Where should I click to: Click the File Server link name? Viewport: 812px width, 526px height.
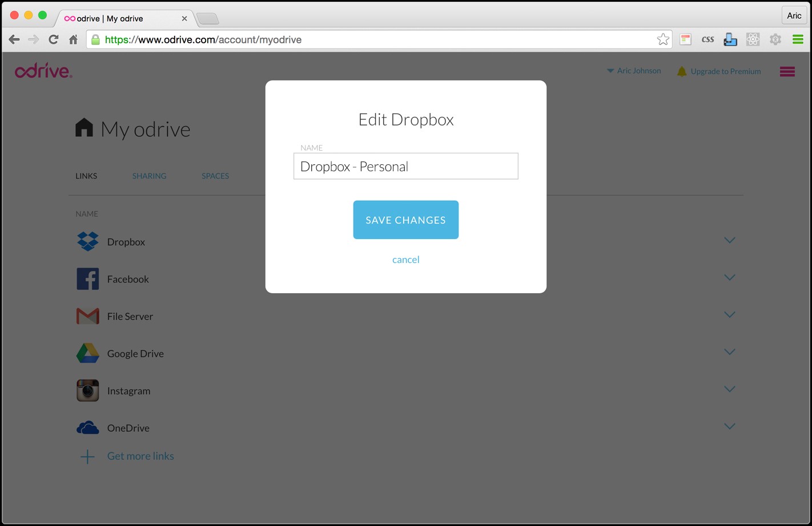coord(130,316)
